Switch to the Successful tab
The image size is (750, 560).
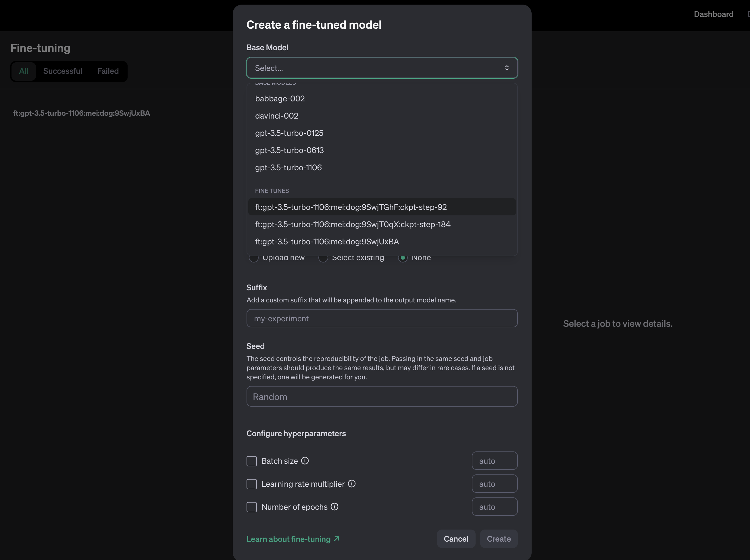[63, 71]
